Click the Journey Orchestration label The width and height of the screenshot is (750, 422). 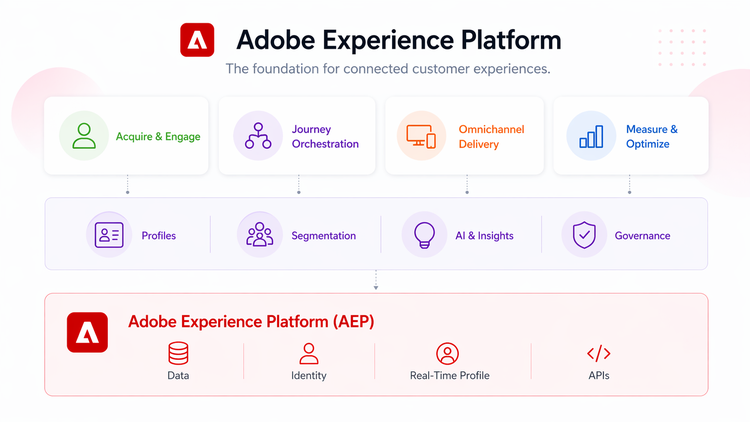pos(325,136)
